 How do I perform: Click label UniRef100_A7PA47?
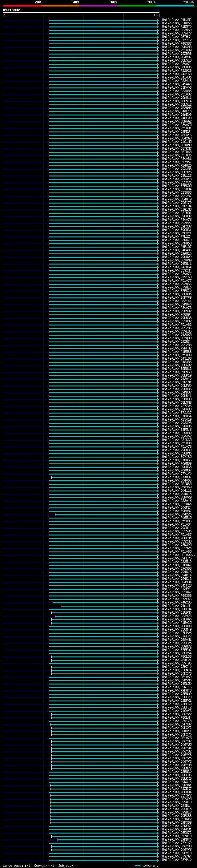176,565
